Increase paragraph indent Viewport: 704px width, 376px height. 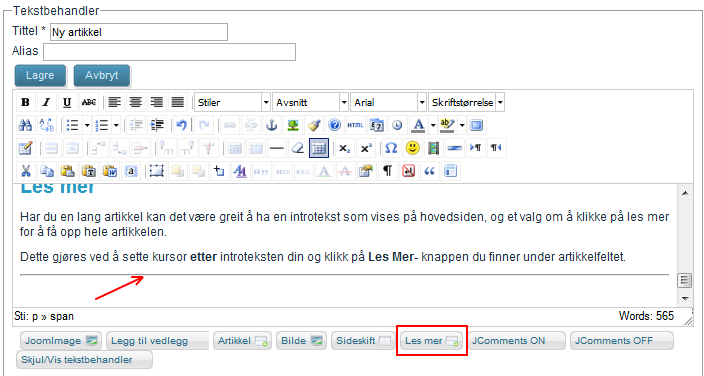coord(157,125)
